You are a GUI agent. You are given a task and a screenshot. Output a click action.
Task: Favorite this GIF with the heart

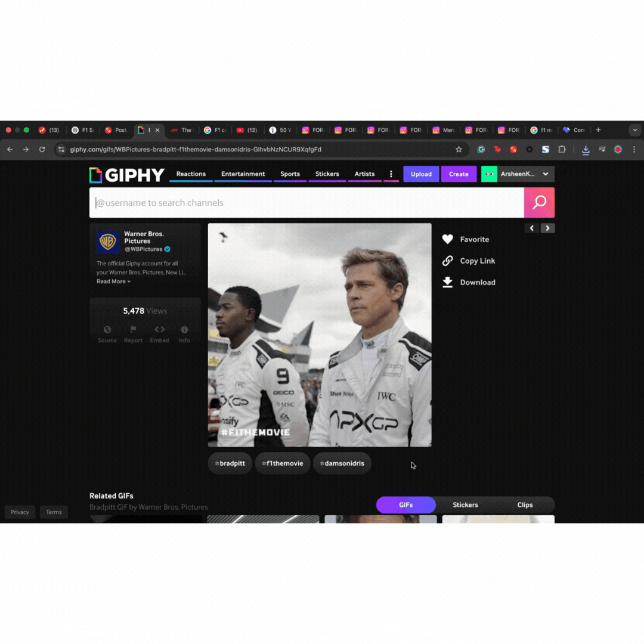(448, 239)
